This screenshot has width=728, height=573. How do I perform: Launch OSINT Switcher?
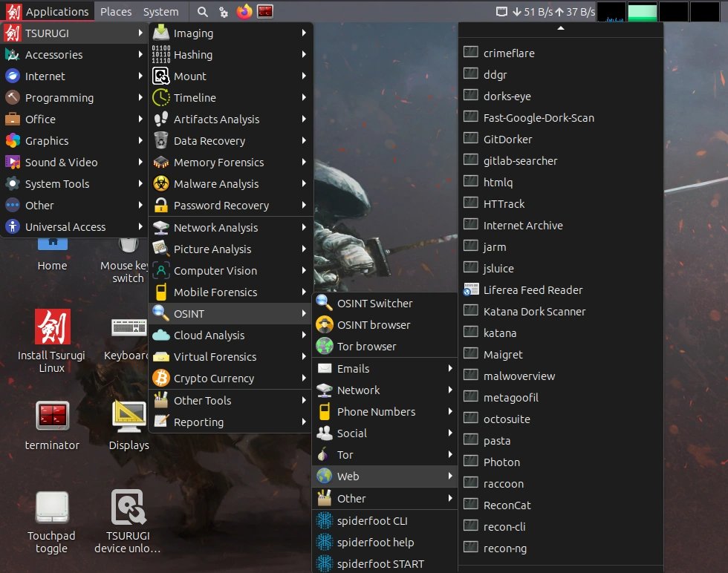point(385,303)
